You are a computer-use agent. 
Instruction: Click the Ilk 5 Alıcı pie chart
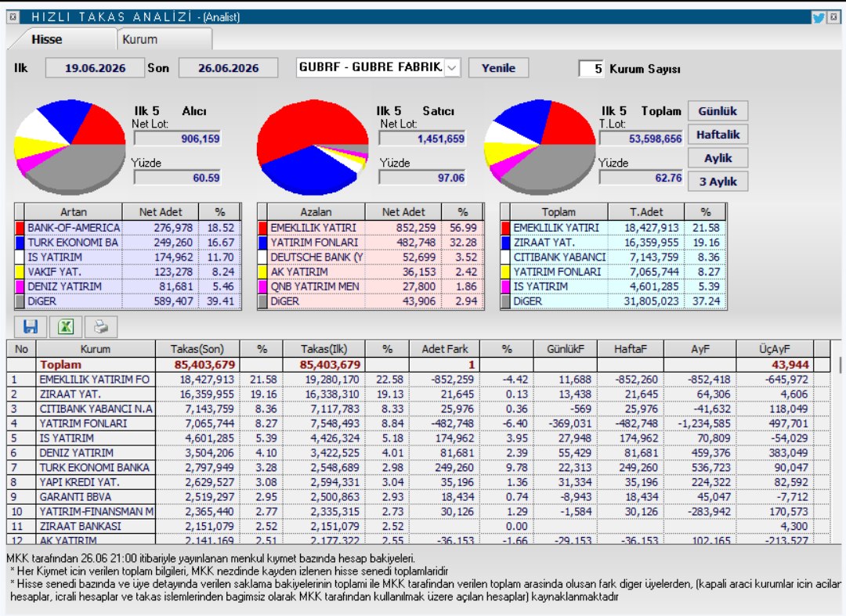pyautogui.click(x=70, y=146)
